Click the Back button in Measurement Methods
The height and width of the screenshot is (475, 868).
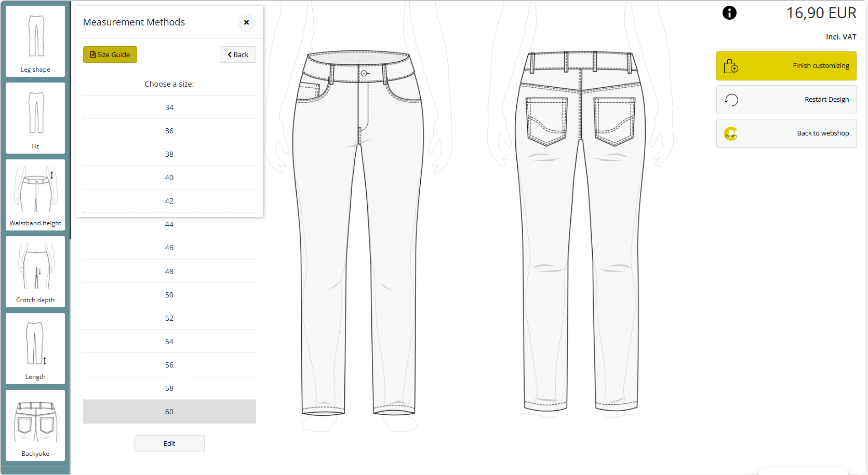coord(237,55)
